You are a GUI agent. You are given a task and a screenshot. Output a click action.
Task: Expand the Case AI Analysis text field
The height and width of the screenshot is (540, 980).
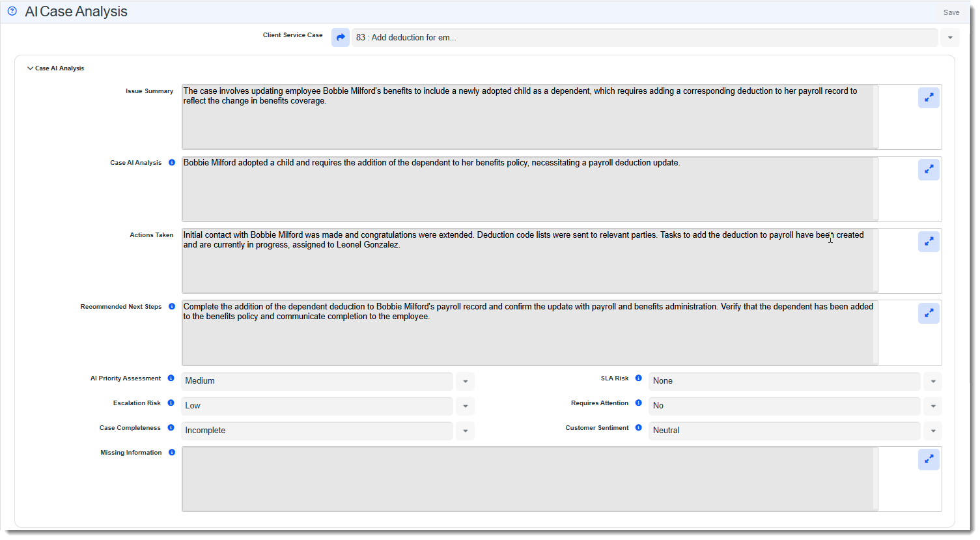(x=929, y=169)
